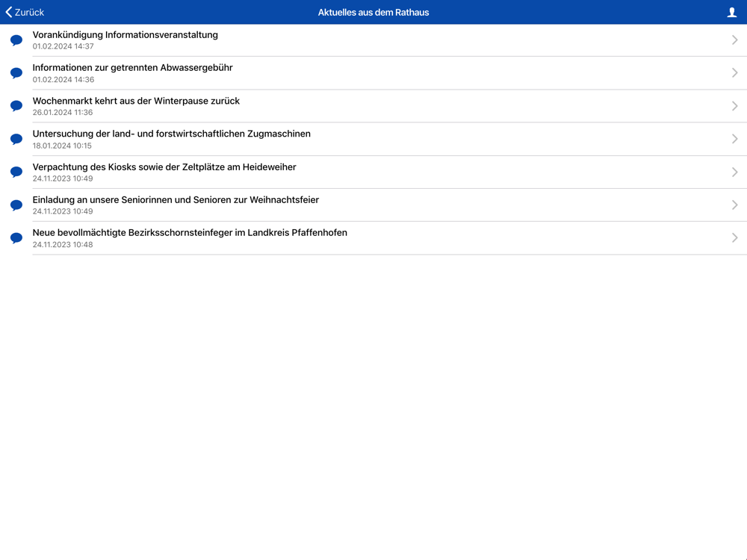Click speech bubble icon beside Verpachtung des Kiosks

pyautogui.click(x=16, y=172)
